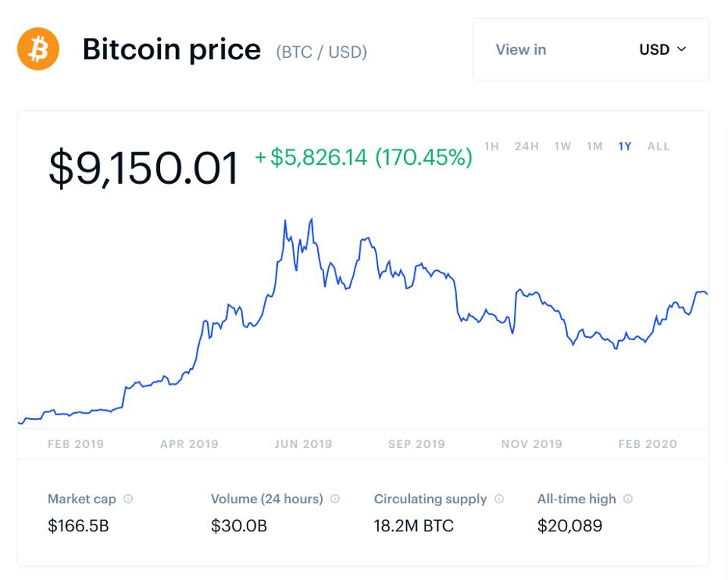Open the USD currency dropdown
The image size is (728, 580).
pyautogui.click(x=662, y=49)
